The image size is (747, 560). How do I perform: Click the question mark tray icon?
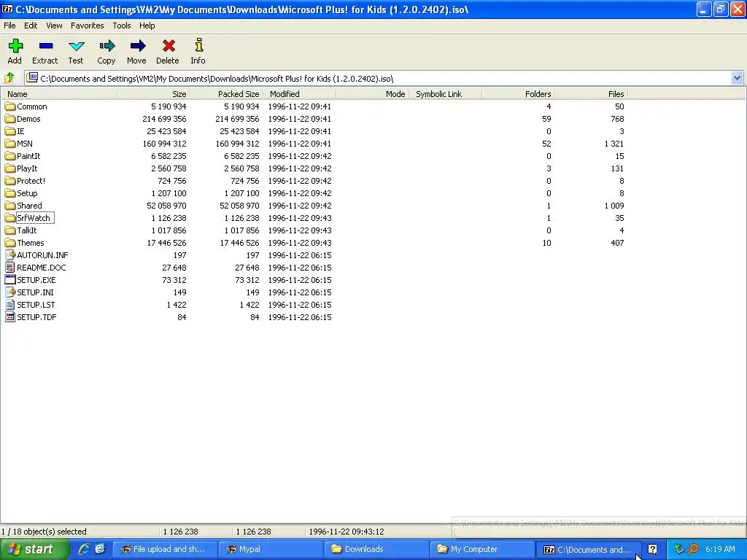click(652, 549)
